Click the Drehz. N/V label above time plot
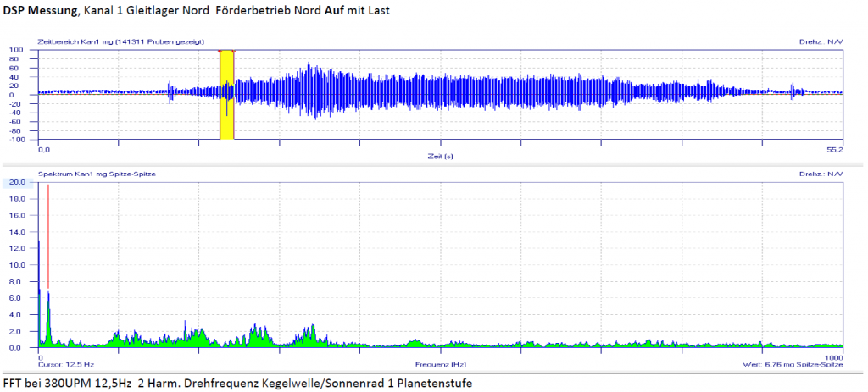This screenshot has width=868, height=392. tap(820, 41)
